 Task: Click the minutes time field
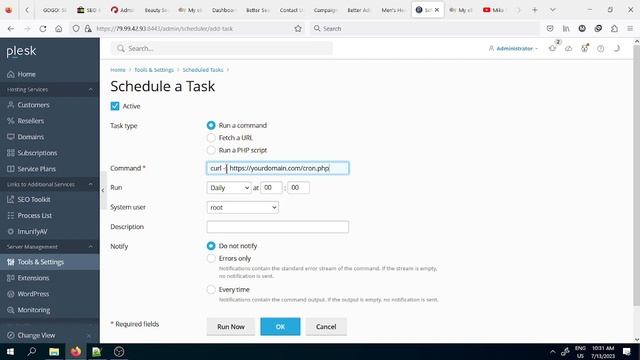[x=298, y=188]
